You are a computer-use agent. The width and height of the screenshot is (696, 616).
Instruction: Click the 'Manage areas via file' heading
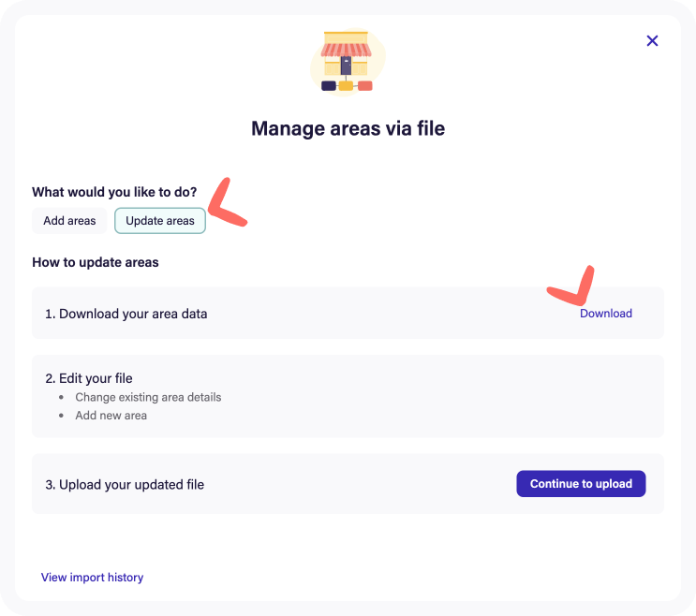[348, 128]
